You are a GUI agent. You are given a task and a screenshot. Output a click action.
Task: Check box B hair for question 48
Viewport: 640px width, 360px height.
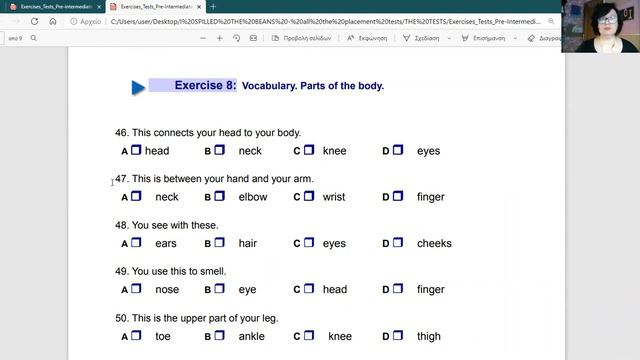pyautogui.click(x=219, y=243)
